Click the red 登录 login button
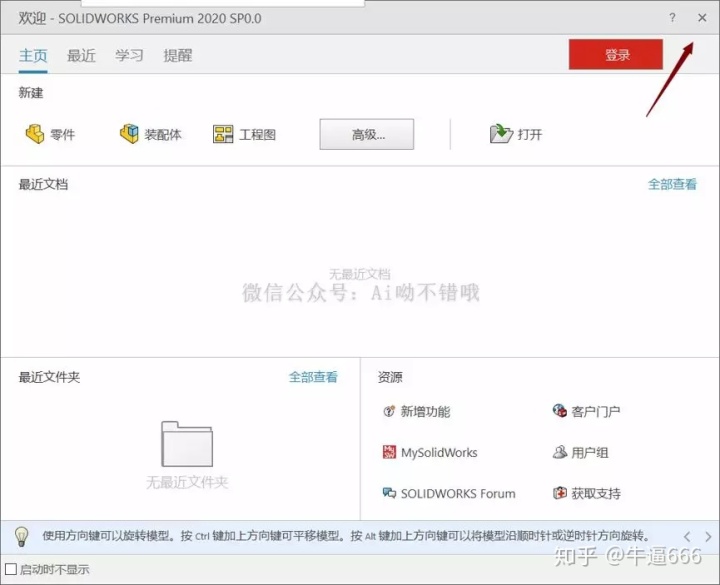Screen dimensions: 720x585 click(616, 55)
